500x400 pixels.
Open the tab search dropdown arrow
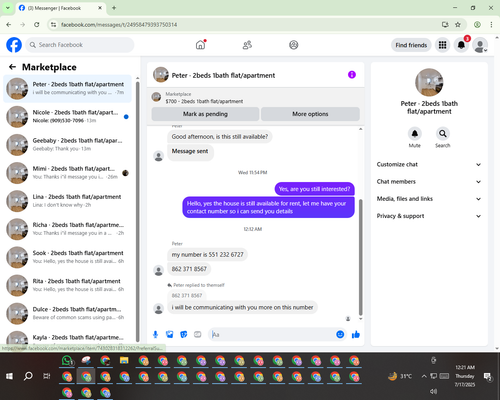[7, 8]
